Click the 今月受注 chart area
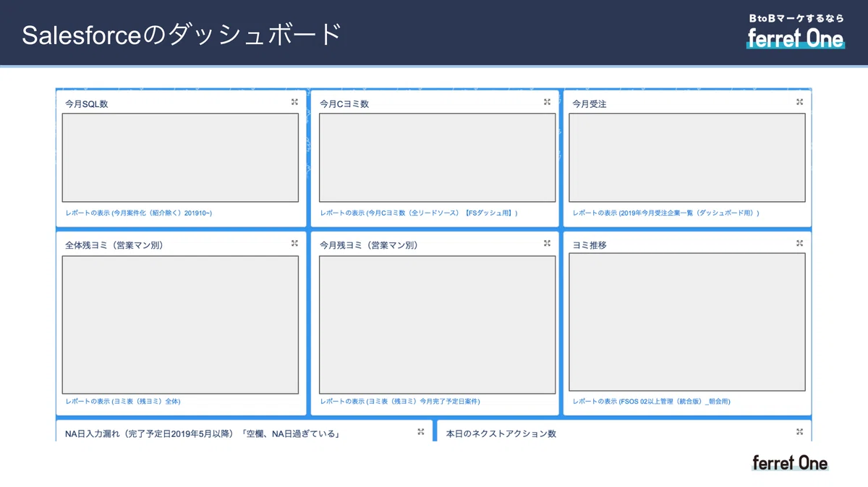 click(x=687, y=158)
